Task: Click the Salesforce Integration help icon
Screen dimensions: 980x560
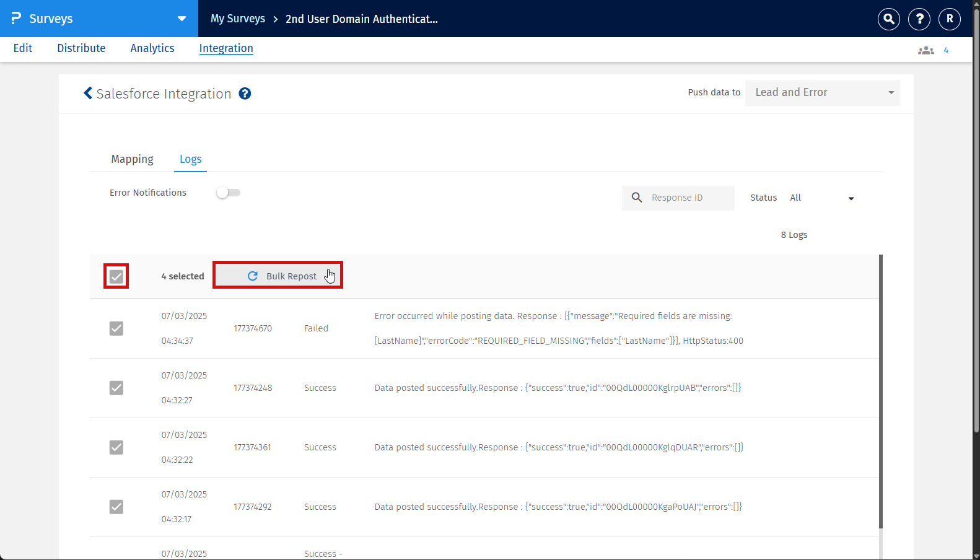Action: click(245, 94)
